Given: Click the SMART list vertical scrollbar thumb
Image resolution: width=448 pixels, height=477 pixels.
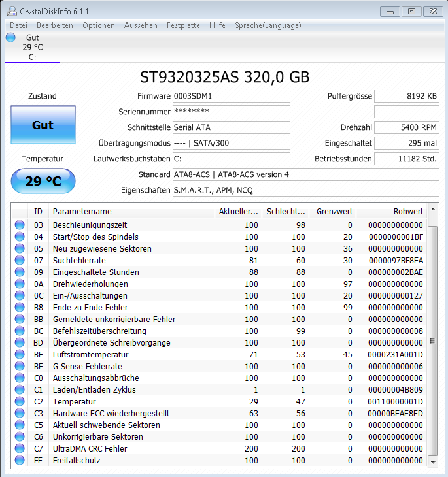Looking at the screenshot, I should (x=433, y=341).
